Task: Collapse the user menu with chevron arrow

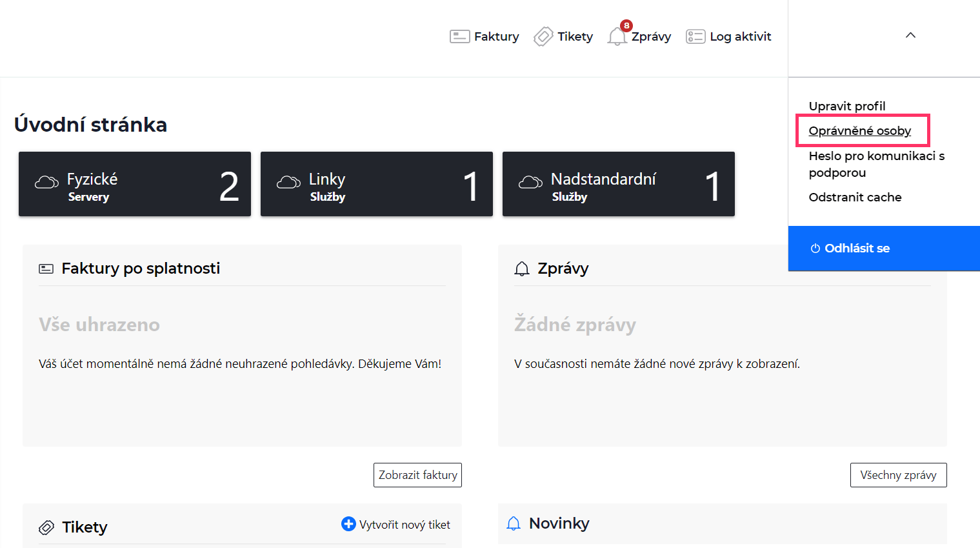Action: click(911, 36)
